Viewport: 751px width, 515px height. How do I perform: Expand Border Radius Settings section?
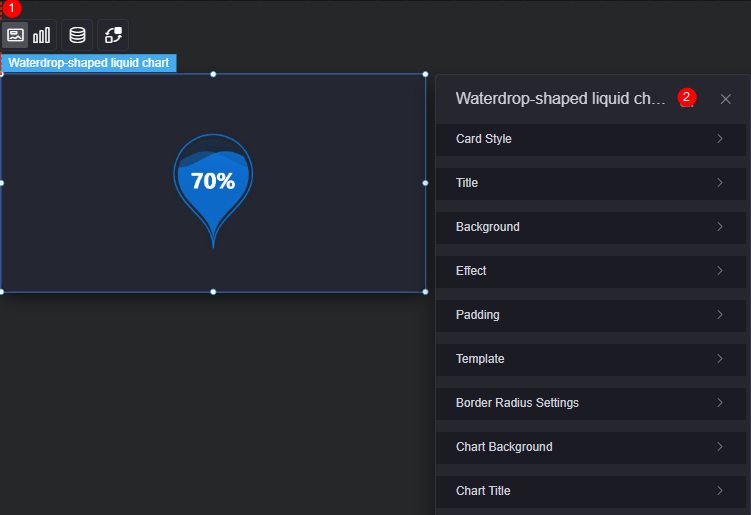click(591, 403)
